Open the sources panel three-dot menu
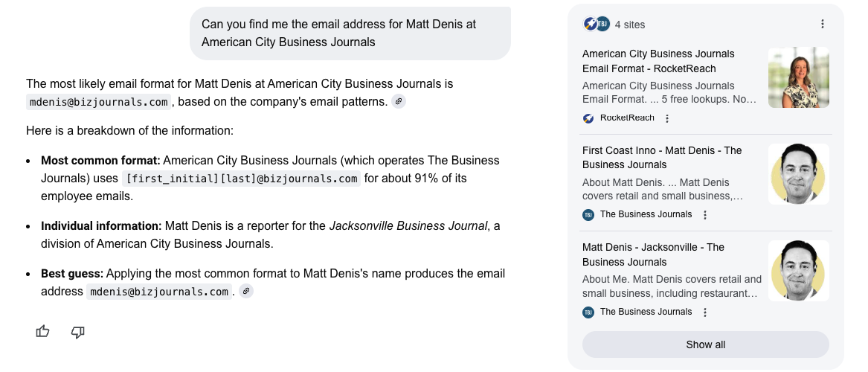 tap(823, 25)
